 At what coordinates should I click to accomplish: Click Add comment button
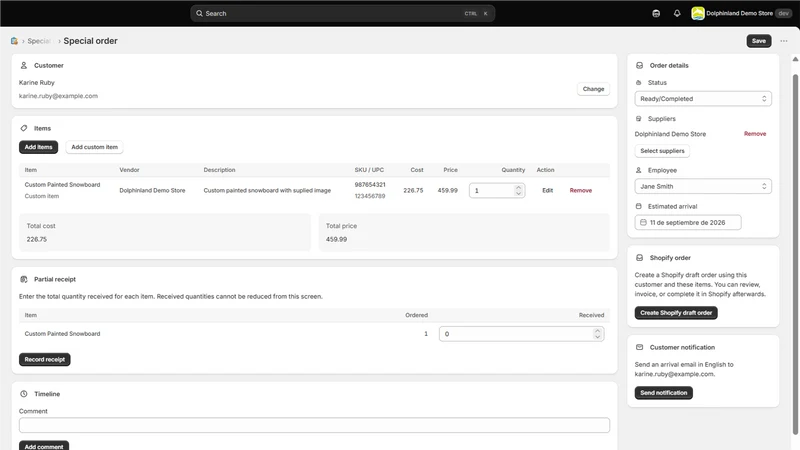(x=44, y=445)
